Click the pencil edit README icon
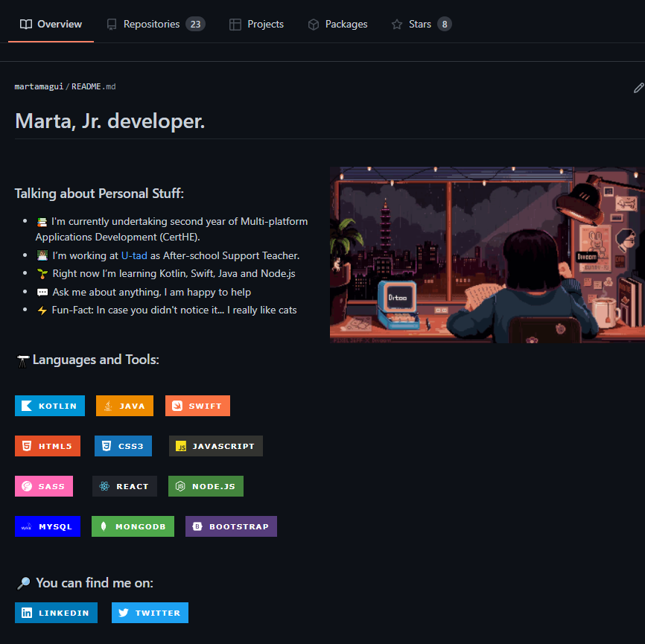This screenshot has height=644, width=645. pyautogui.click(x=638, y=88)
